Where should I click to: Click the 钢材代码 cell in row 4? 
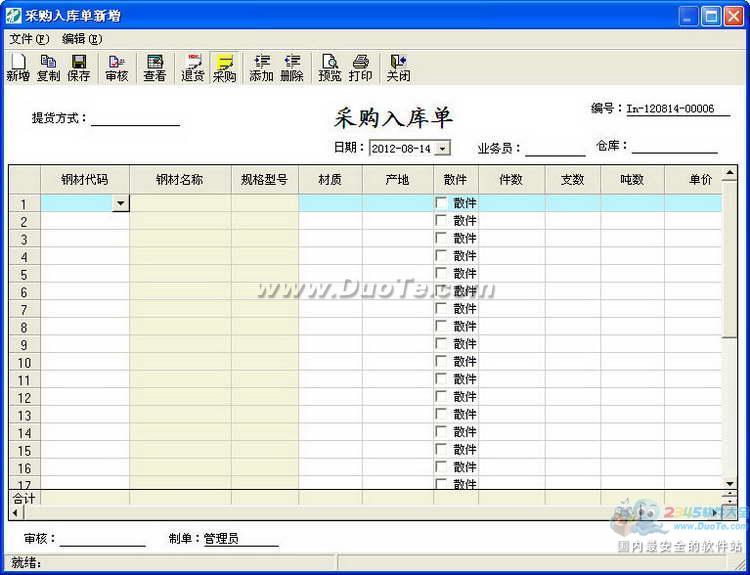(x=85, y=256)
